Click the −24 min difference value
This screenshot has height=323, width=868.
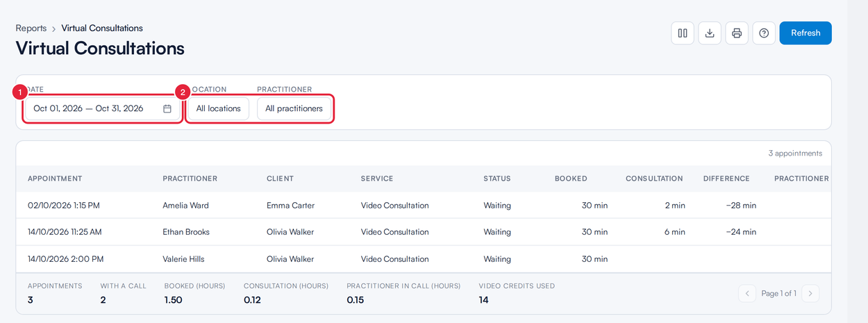click(741, 232)
